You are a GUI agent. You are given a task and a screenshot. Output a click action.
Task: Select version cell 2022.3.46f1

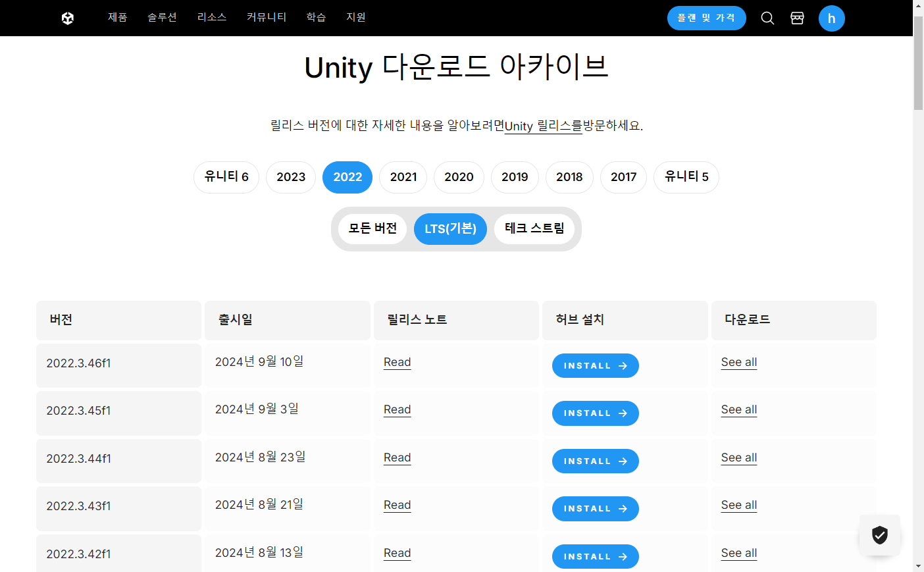[x=118, y=365]
